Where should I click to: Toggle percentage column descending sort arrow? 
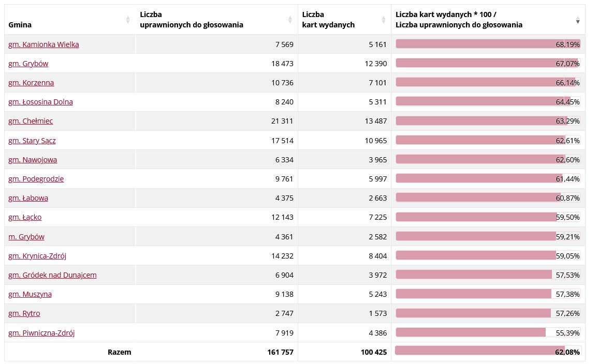[578, 20]
